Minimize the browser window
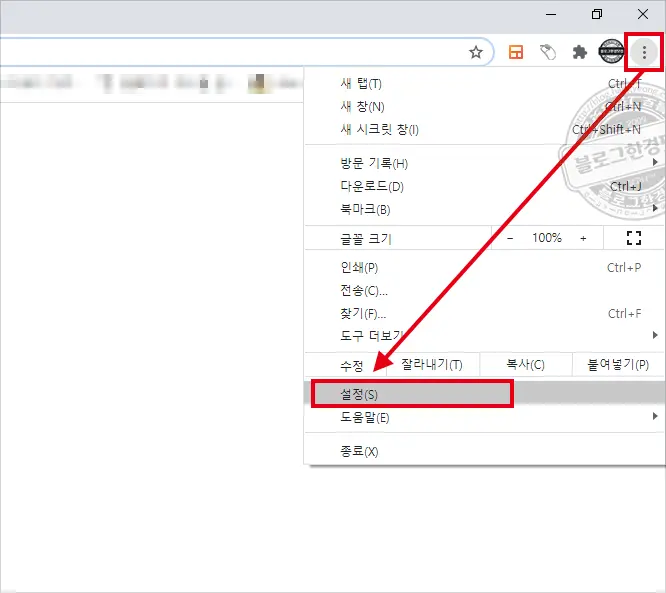Image resolution: width=666 pixels, height=593 pixels. 551,14
